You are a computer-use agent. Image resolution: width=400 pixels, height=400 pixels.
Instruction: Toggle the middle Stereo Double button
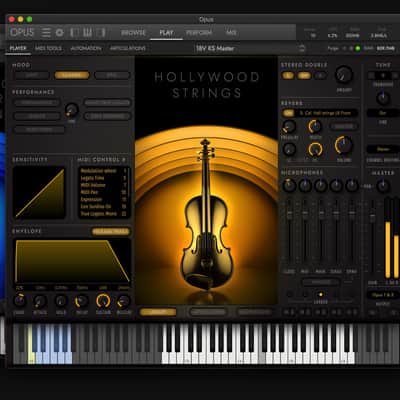pos(304,76)
